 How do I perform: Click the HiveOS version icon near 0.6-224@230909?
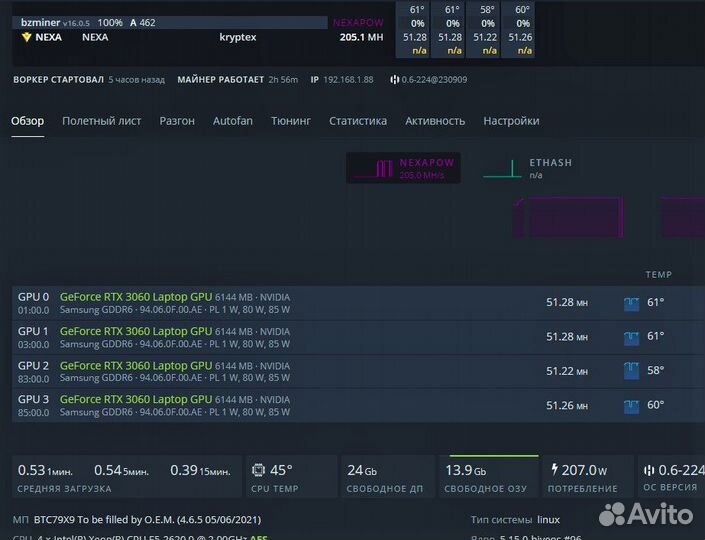pos(394,80)
